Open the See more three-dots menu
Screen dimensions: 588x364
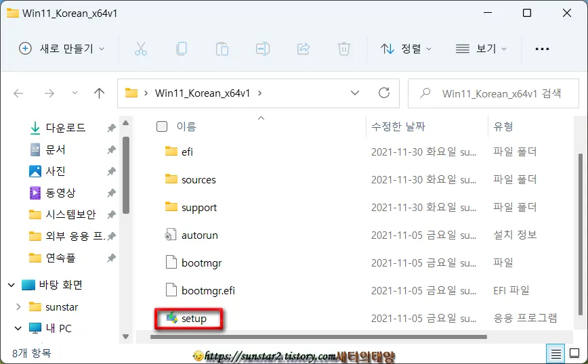point(542,49)
